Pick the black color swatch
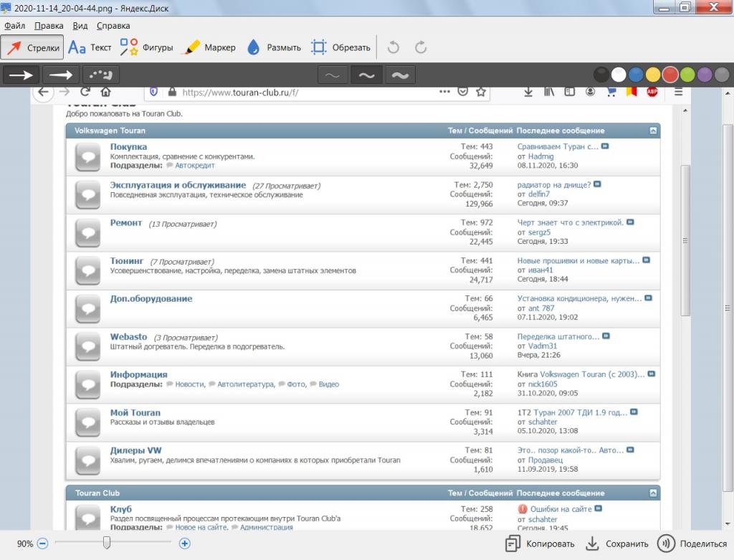The height and width of the screenshot is (560, 734). 601,75
